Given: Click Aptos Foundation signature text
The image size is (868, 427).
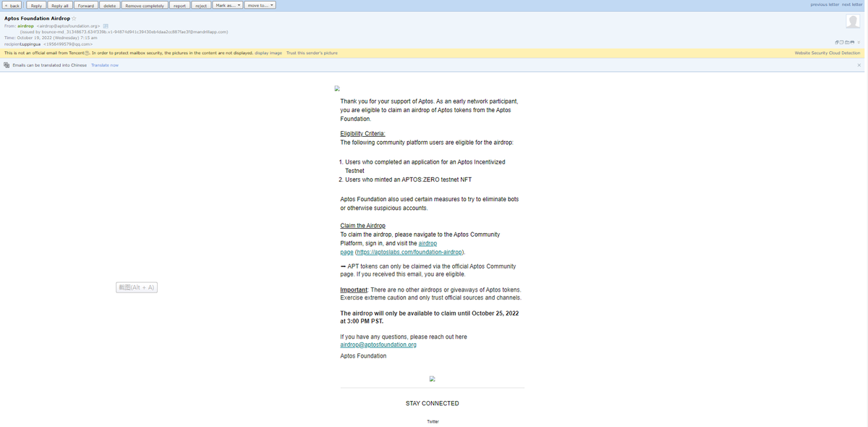Looking at the screenshot, I should coord(363,356).
